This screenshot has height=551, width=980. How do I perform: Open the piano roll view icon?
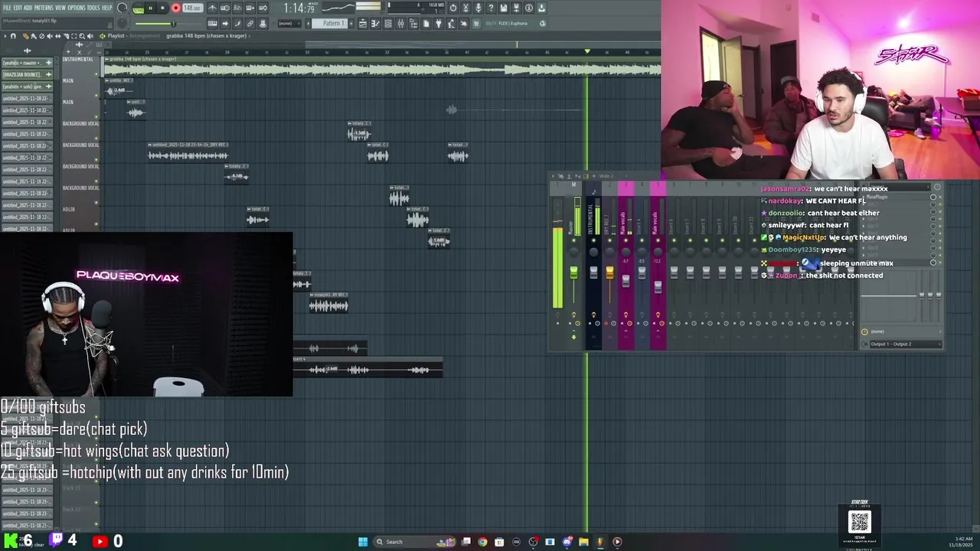(375, 23)
